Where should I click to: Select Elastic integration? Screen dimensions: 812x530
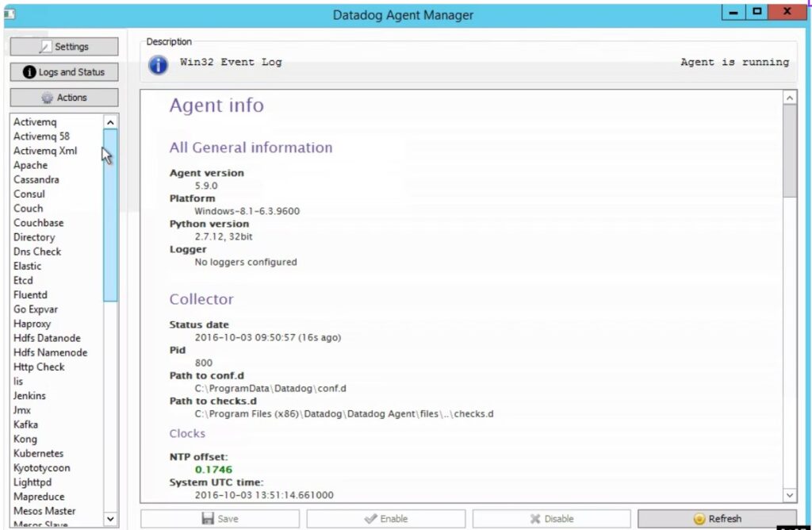coord(28,266)
